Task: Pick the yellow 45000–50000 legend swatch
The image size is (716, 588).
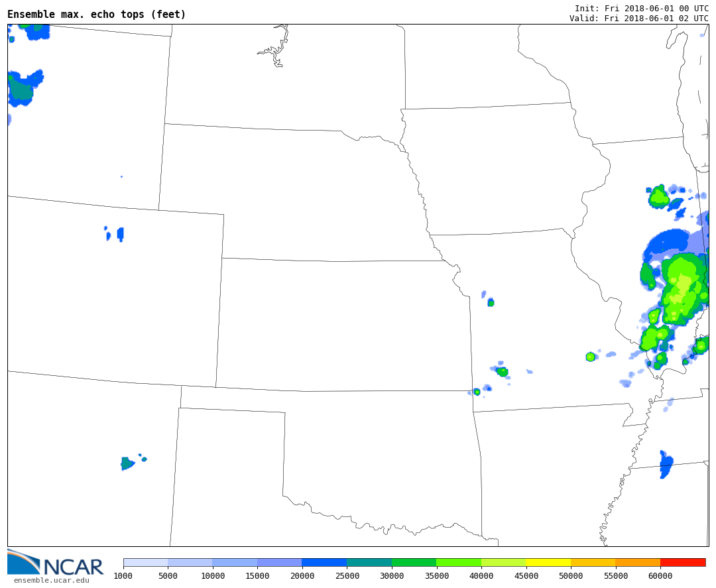Action: tap(548, 562)
